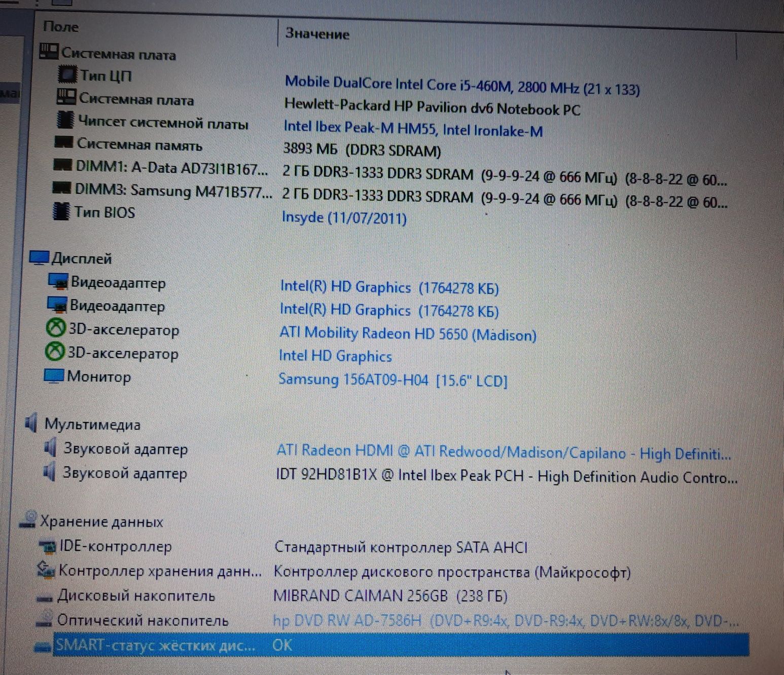The height and width of the screenshot is (675, 784).
Task: Click the first 'Видеоадаптер' row icon
Action: pos(58,281)
